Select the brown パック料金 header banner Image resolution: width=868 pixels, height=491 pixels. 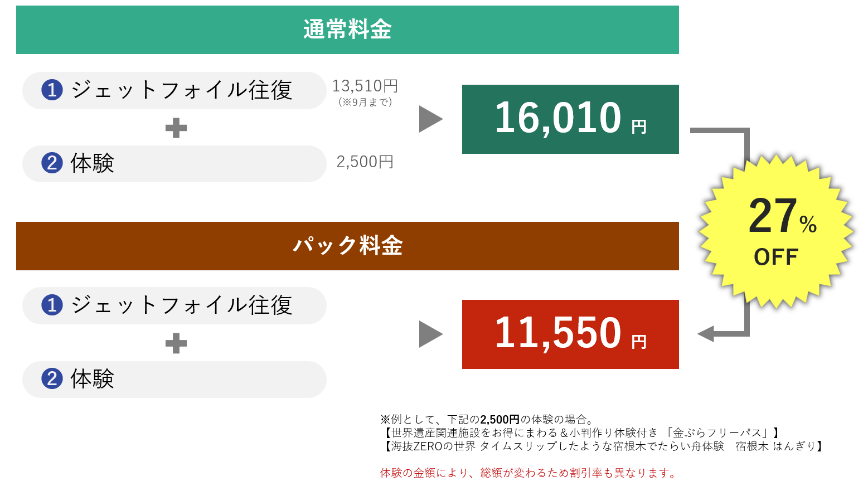click(x=347, y=246)
